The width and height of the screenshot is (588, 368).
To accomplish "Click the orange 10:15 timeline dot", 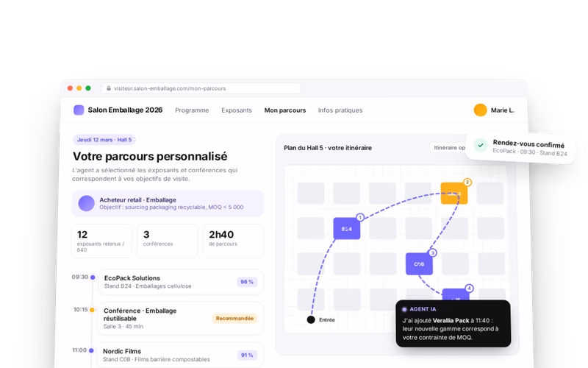I will point(93,310).
